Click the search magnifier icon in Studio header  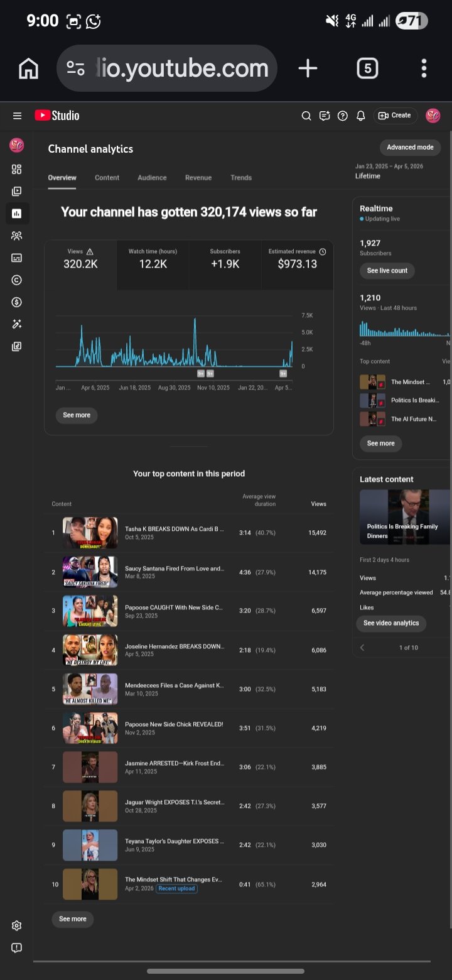306,116
